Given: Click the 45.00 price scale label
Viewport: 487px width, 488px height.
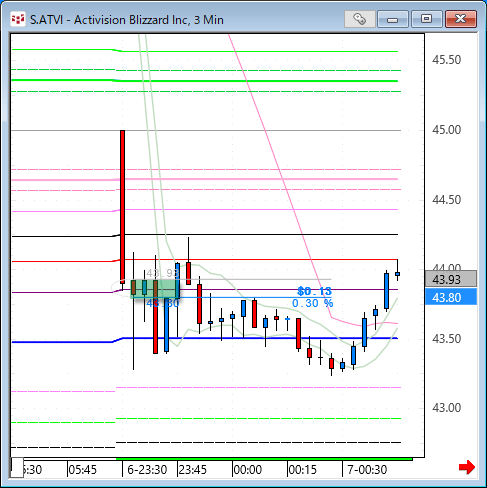Looking at the screenshot, I should (446, 130).
